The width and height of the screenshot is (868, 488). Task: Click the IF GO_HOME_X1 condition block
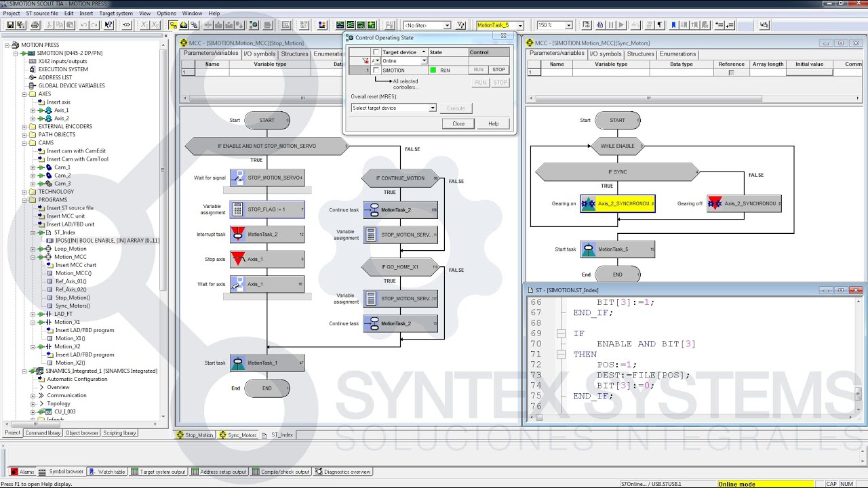point(400,267)
